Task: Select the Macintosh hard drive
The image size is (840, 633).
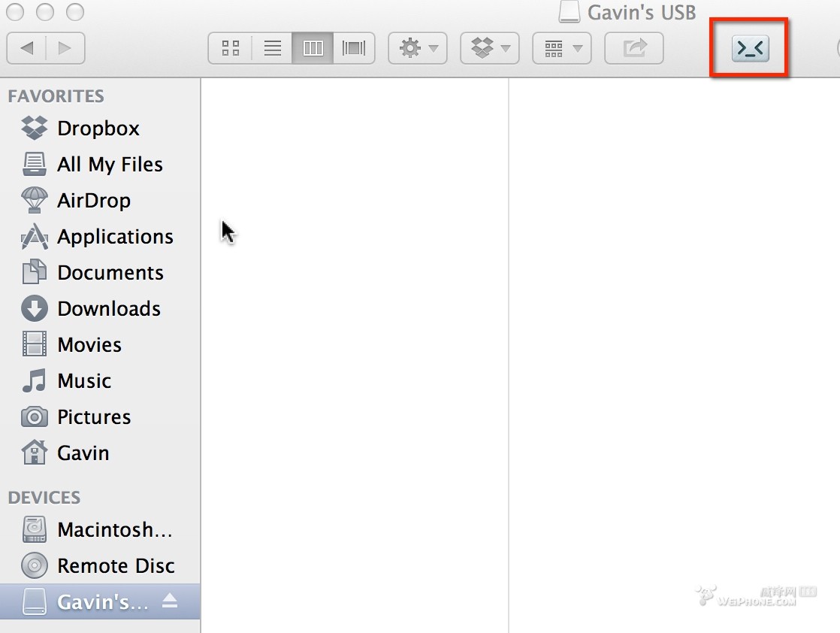Action: (100, 529)
